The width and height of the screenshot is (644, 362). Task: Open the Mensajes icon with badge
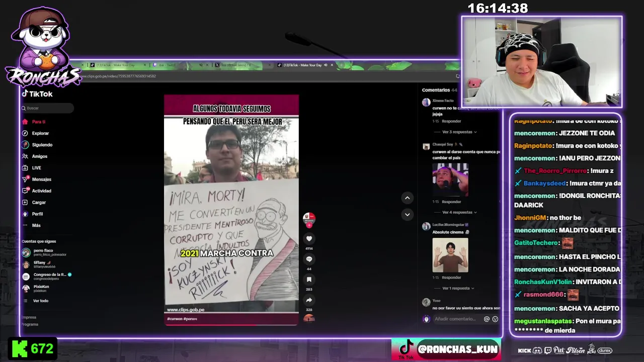pyautogui.click(x=25, y=179)
